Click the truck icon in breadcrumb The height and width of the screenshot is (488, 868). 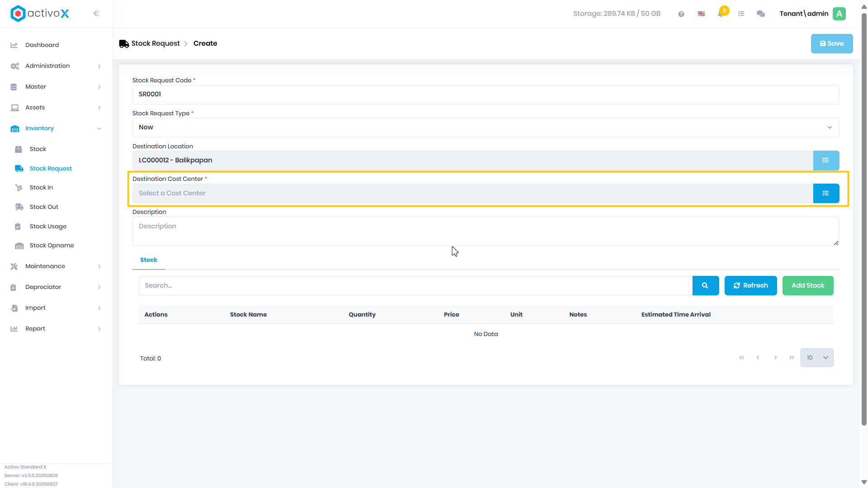124,44
